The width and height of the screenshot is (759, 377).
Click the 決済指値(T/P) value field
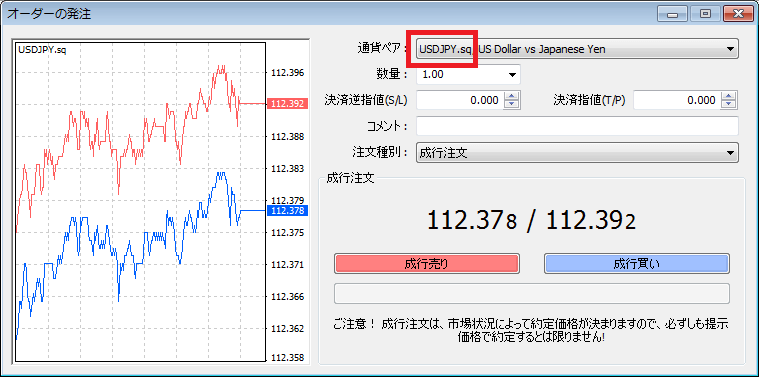pyautogui.click(x=677, y=100)
